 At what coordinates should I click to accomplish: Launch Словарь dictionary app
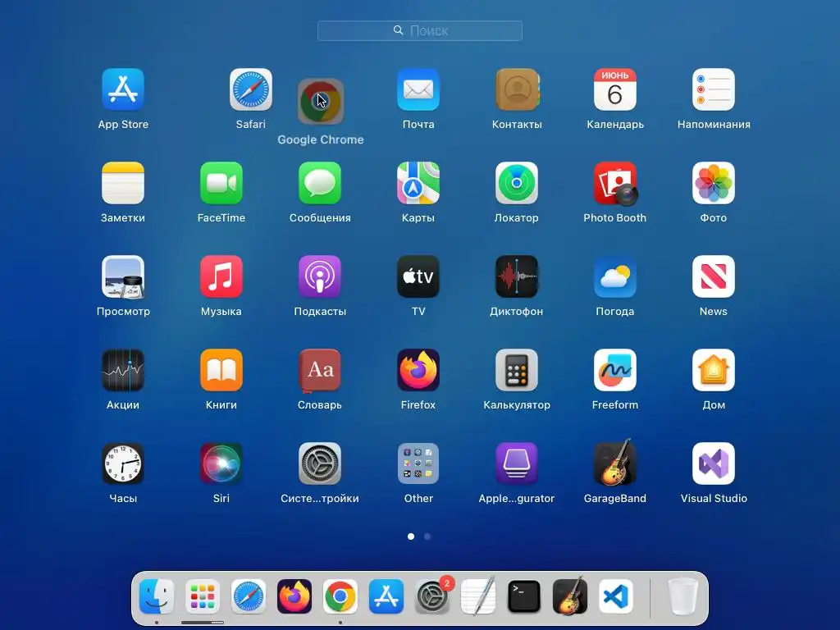320,370
